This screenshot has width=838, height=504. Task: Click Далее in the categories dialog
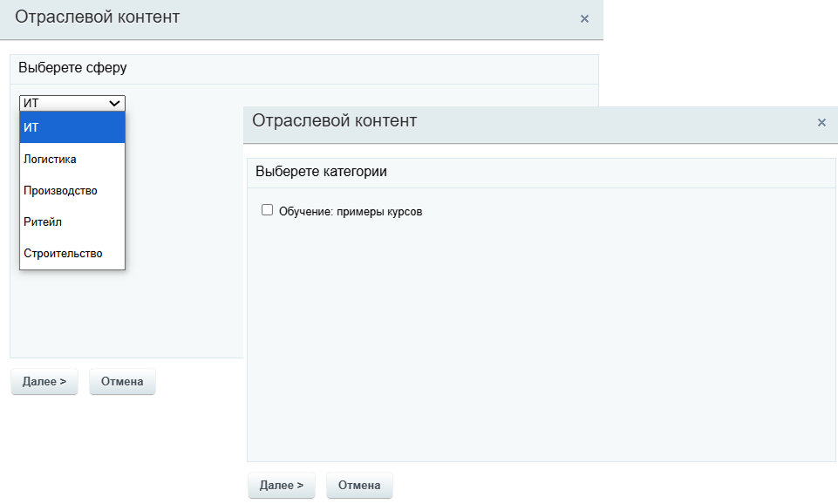click(x=282, y=486)
